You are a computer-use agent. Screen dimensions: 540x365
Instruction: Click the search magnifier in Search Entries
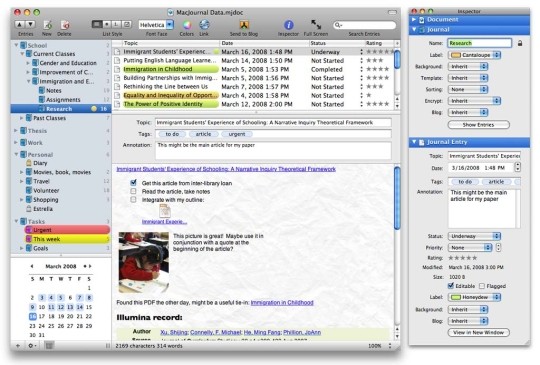tap(338, 25)
